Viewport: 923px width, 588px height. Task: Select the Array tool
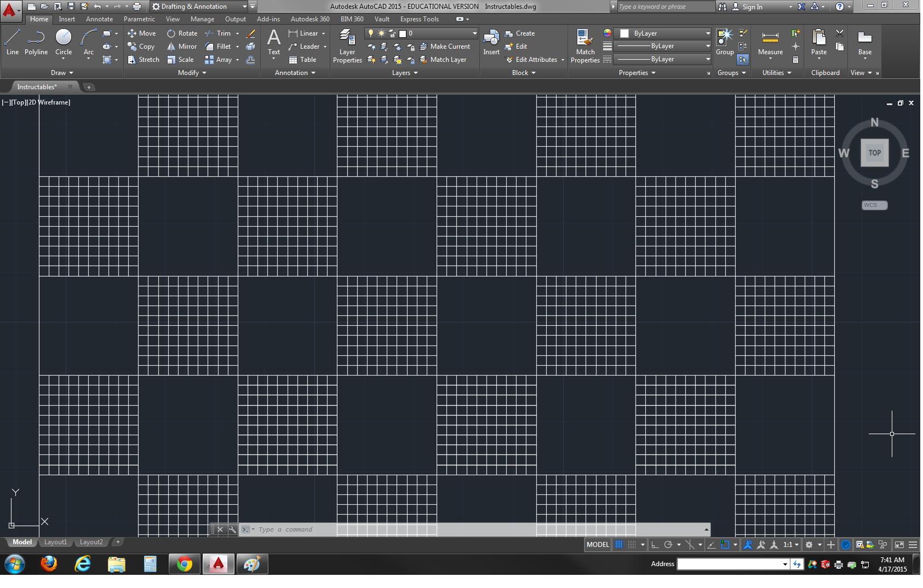coord(218,60)
